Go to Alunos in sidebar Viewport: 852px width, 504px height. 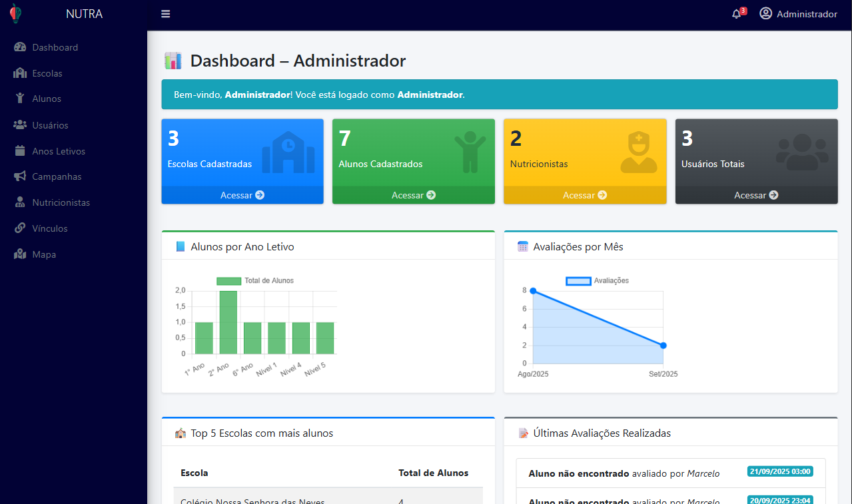click(x=46, y=99)
